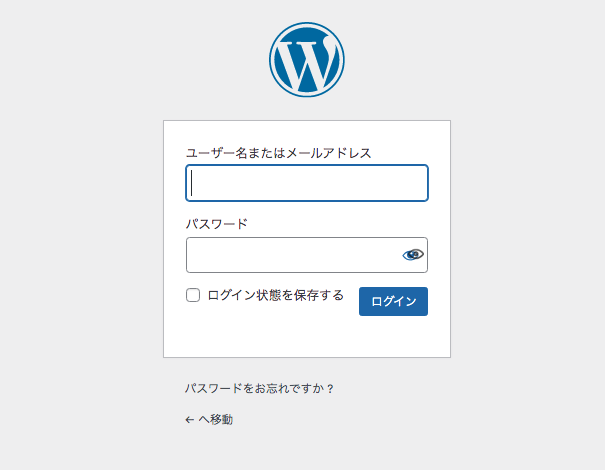Tick the remember-login checkbox box

click(193, 295)
